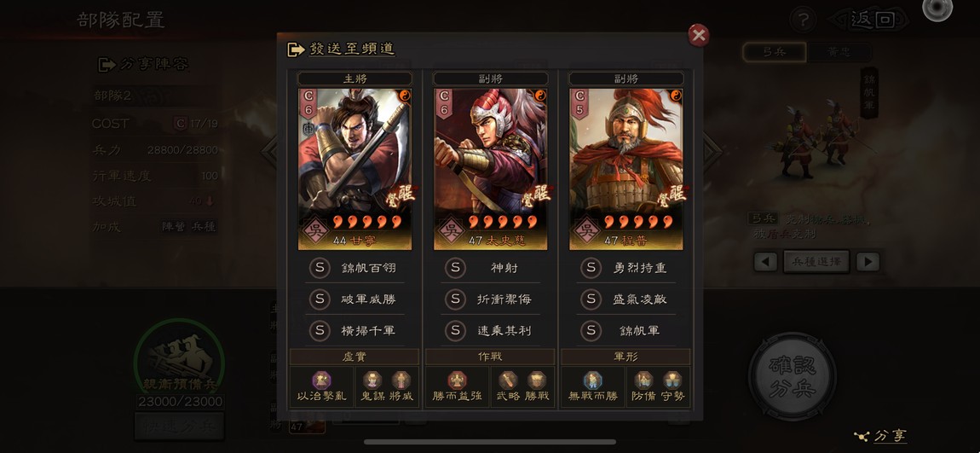Open the 太史慈 general card

click(x=491, y=169)
